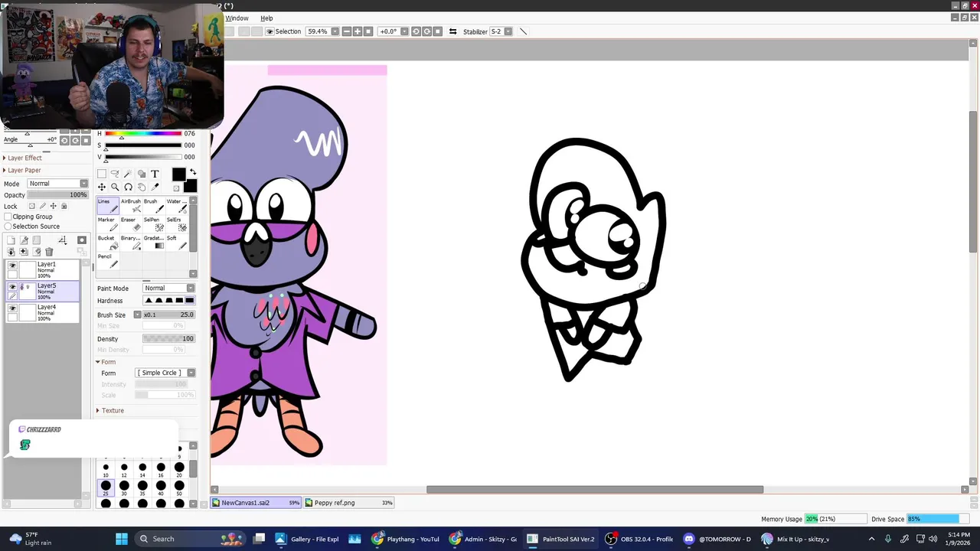Pick the Hand pan tool

coord(141,187)
